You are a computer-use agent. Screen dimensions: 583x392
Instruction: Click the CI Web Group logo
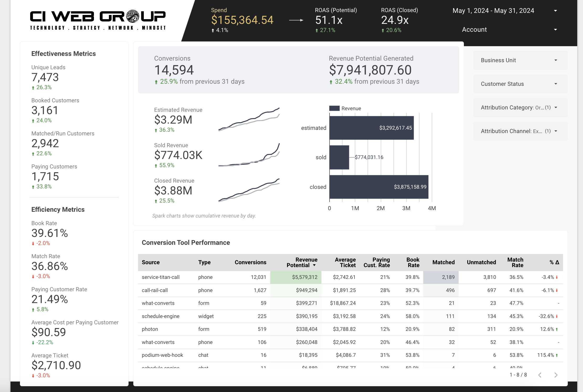click(98, 20)
